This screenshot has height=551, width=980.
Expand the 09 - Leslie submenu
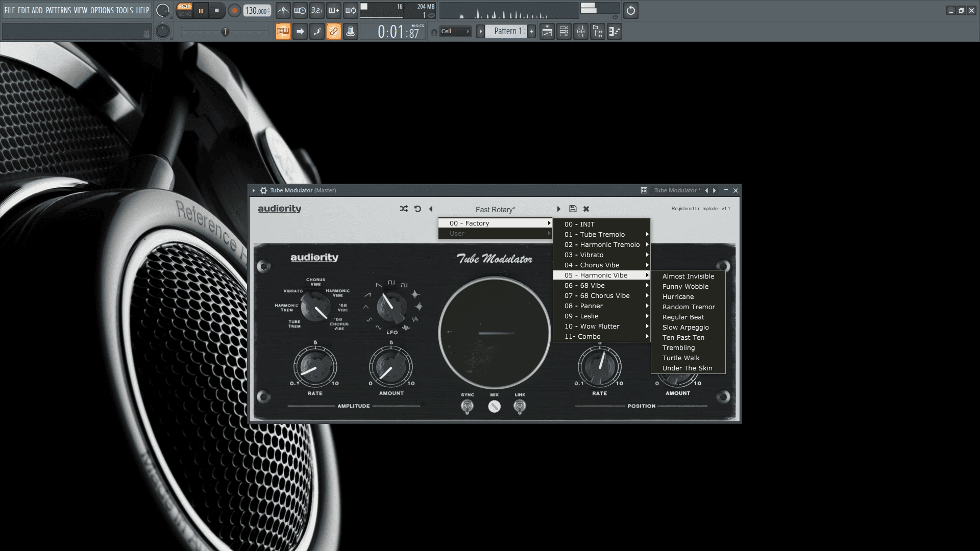pyautogui.click(x=602, y=316)
